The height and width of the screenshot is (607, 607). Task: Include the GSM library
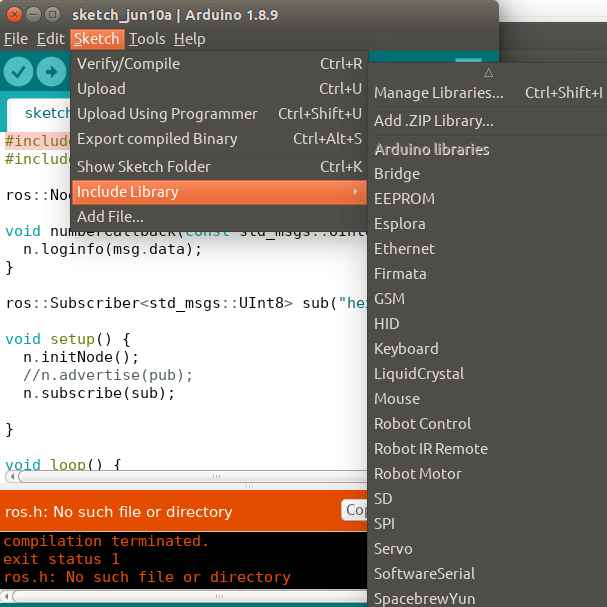click(488, 299)
